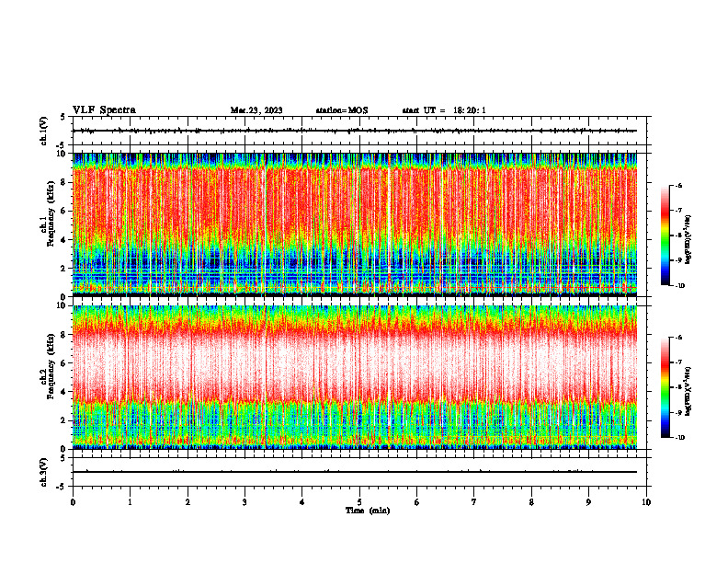The height and width of the screenshot is (563, 728).
Task: Click the ch.1 spectrogram color bar
Action: (665, 236)
